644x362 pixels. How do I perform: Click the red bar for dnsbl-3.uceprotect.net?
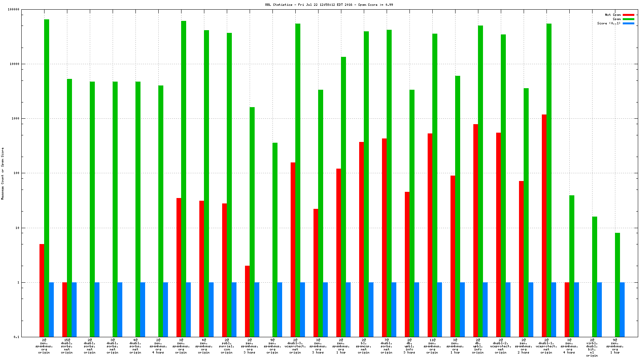pyautogui.click(x=293, y=249)
